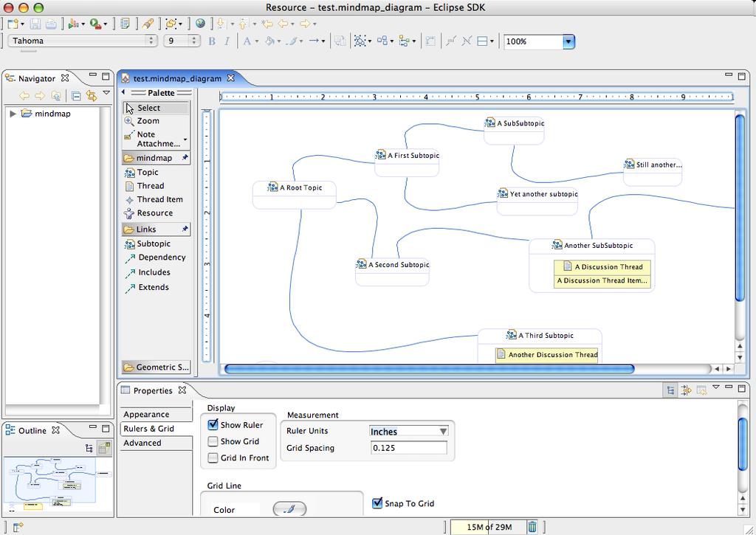Click the Print toolbar icon
Screen dimensions: 756x535
click(51, 23)
